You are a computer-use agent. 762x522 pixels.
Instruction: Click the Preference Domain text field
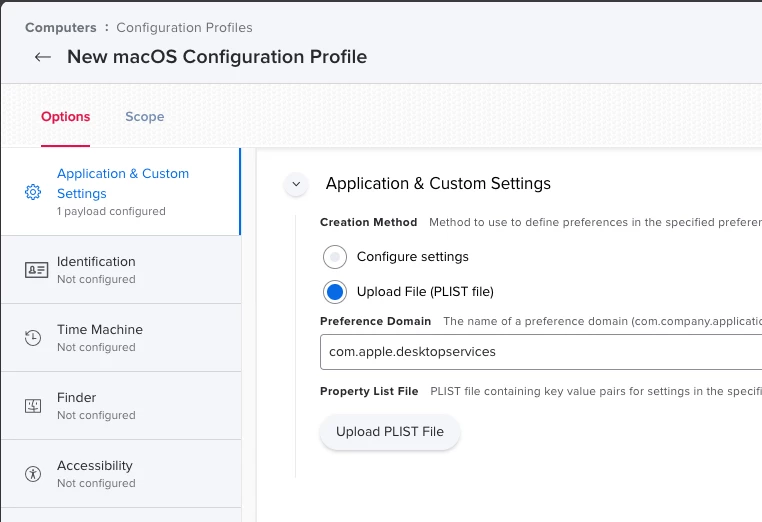[x=540, y=352]
